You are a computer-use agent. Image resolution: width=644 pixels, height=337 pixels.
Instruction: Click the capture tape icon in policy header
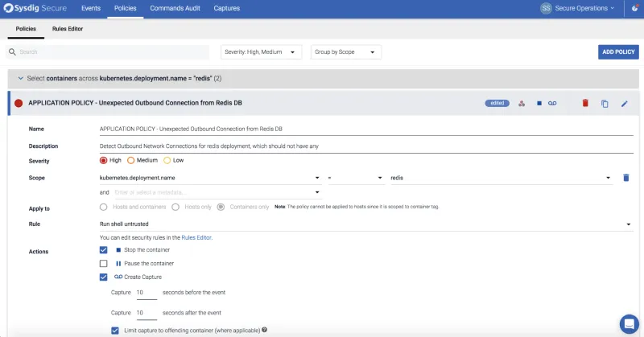pos(552,104)
